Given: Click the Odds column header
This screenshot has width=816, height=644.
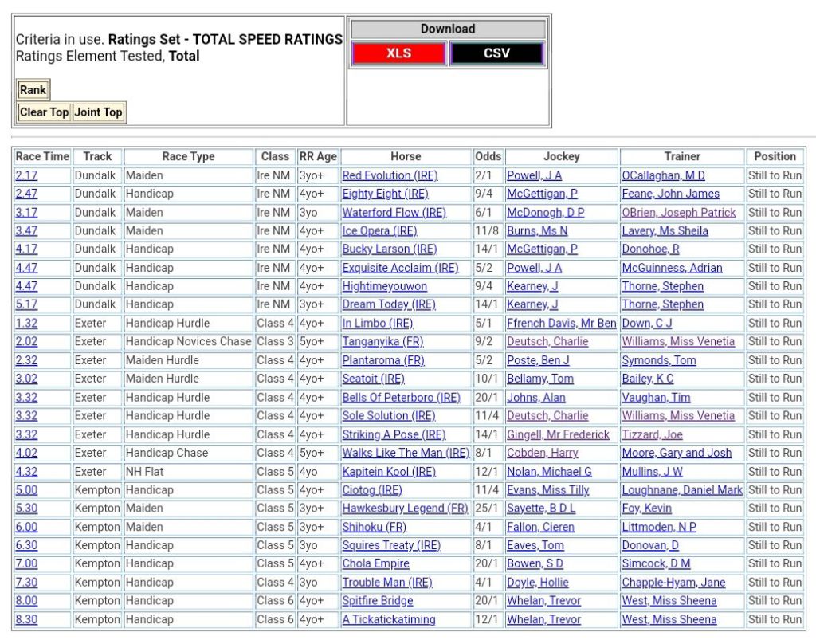Looking at the screenshot, I should pyautogui.click(x=488, y=156).
